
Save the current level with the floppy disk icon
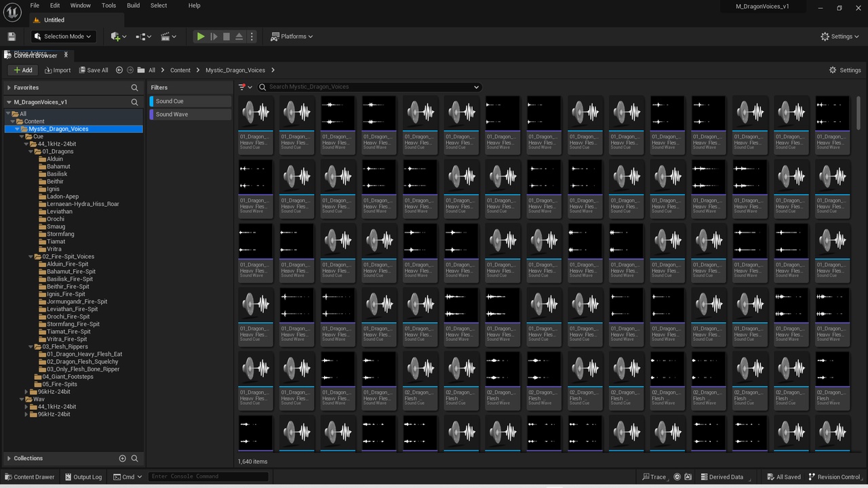click(12, 37)
